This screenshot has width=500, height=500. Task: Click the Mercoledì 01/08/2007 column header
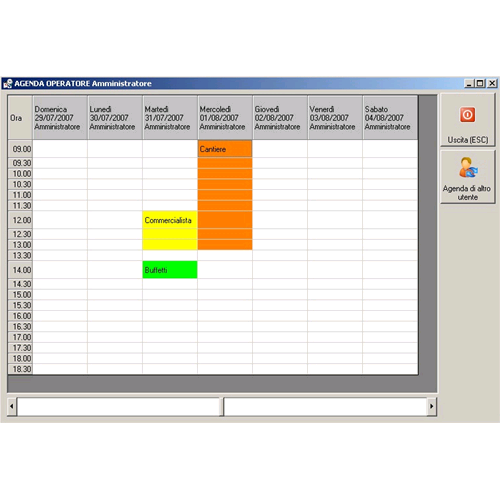click(x=225, y=118)
